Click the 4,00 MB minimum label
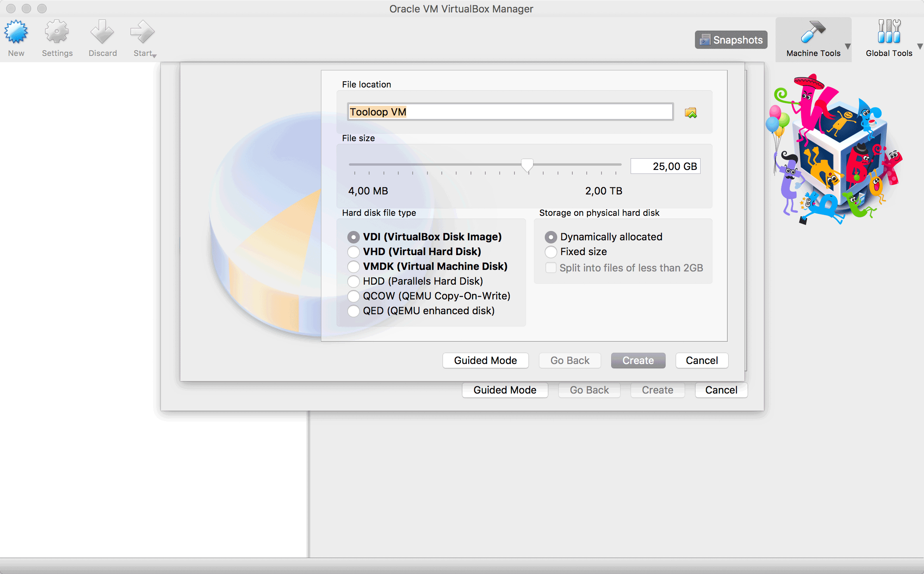The height and width of the screenshot is (574, 924). coord(368,191)
